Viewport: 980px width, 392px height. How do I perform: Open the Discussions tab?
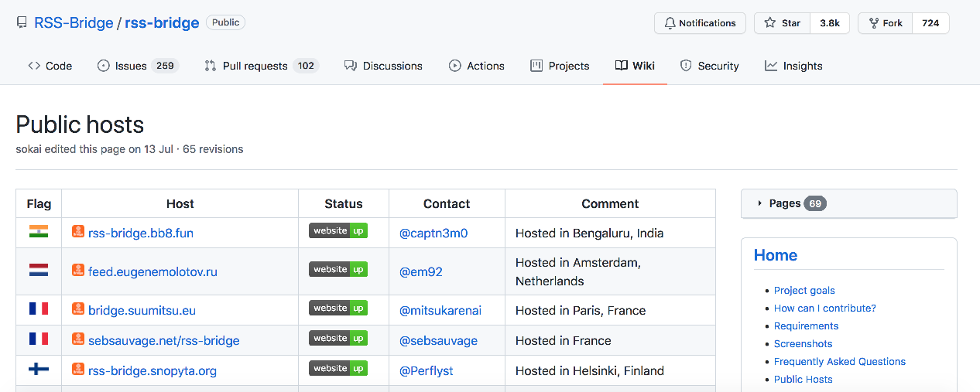[384, 66]
